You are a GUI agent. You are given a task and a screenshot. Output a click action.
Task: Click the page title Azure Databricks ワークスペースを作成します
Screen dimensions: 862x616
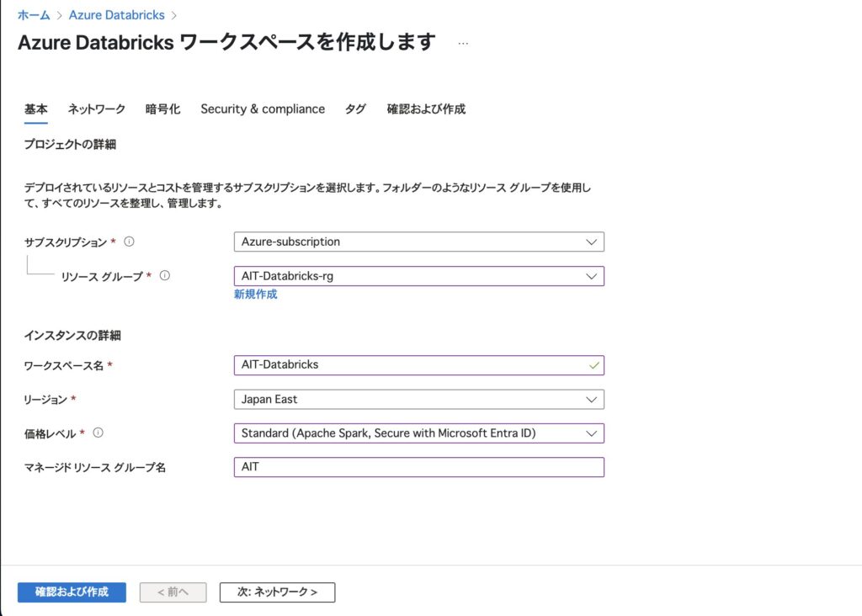point(227,42)
